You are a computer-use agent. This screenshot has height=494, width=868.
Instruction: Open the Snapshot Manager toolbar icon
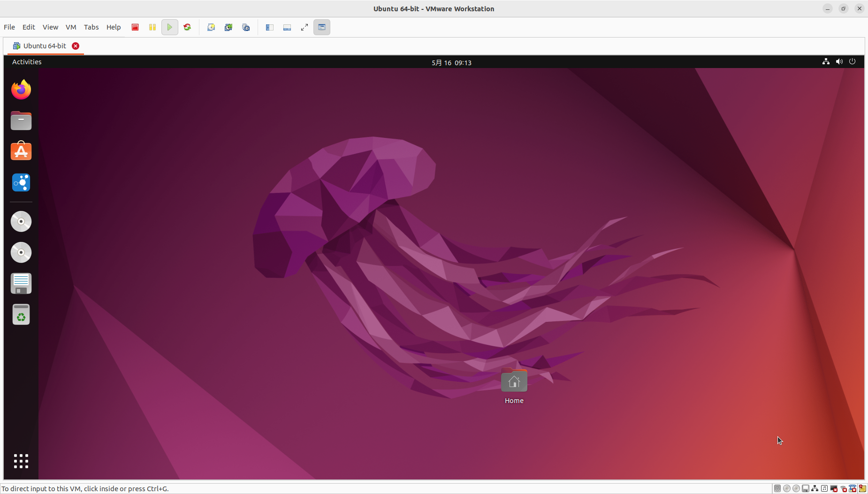[x=246, y=27]
